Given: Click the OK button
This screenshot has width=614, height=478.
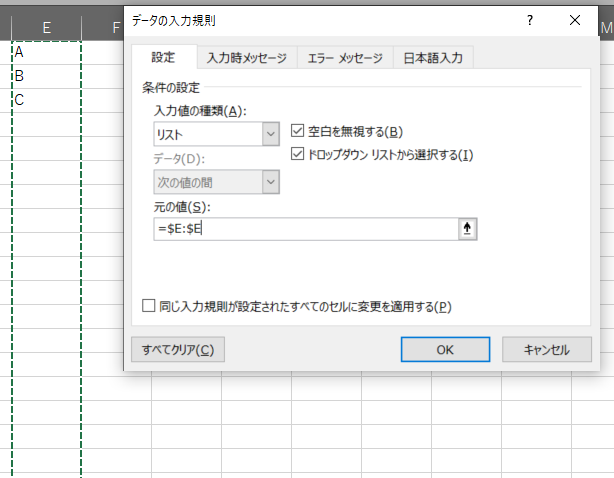Looking at the screenshot, I should tap(445, 350).
